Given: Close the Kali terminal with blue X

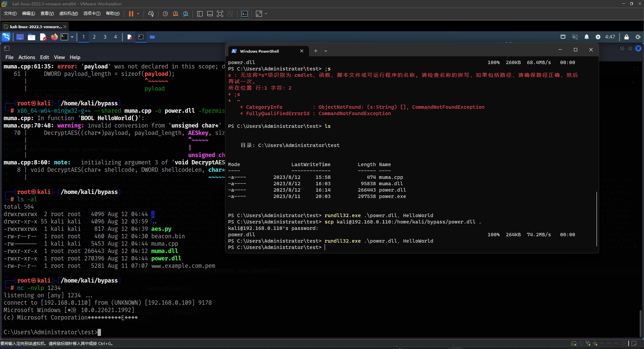Looking at the screenshot, I should 638,48.
